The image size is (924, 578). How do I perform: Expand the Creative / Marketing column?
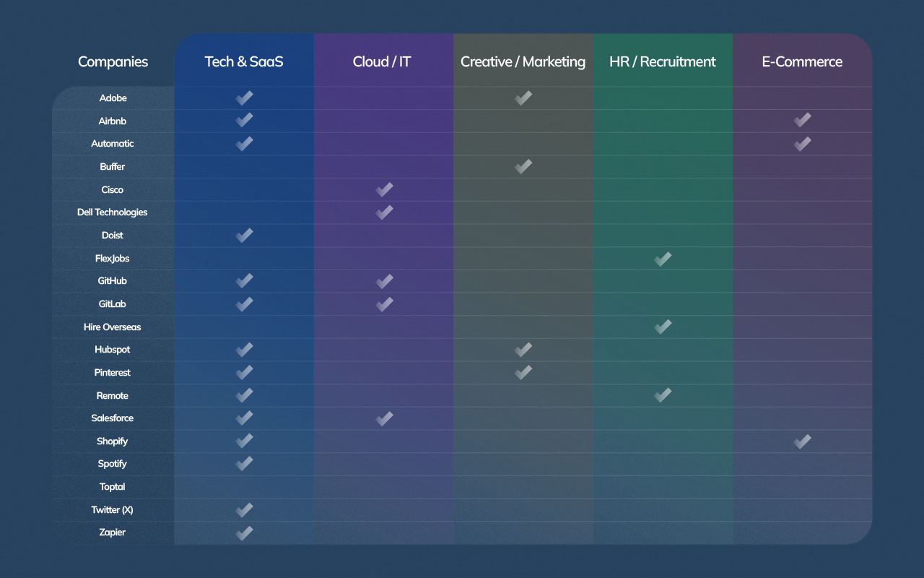pos(523,61)
